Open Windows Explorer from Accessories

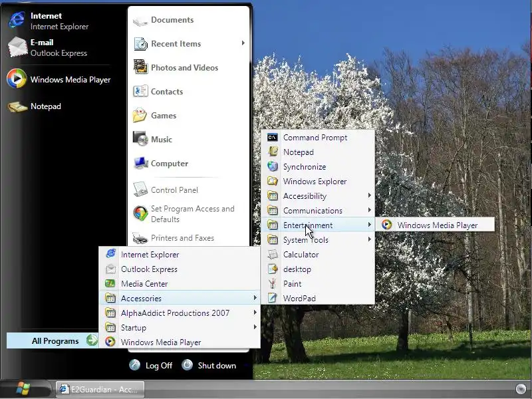click(x=318, y=181)
